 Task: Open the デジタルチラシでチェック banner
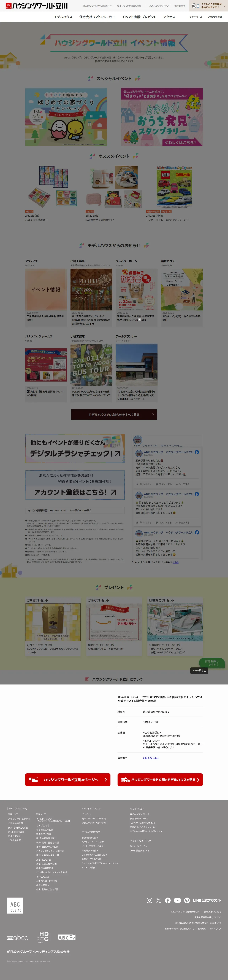point(75,449)
